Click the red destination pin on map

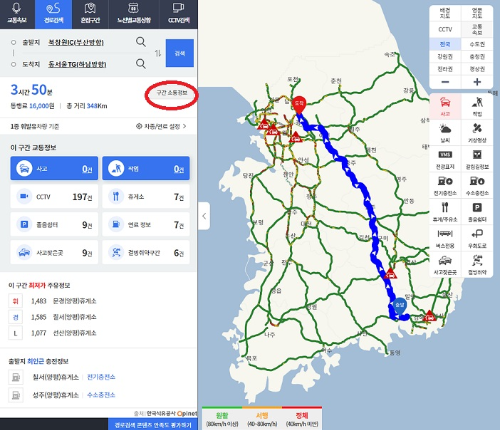pyautogui.click(x=299, y=105)
